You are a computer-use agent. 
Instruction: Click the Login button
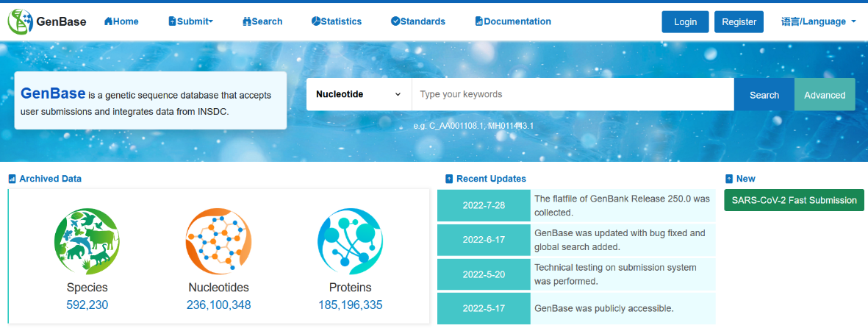click(x=685, y=22)
